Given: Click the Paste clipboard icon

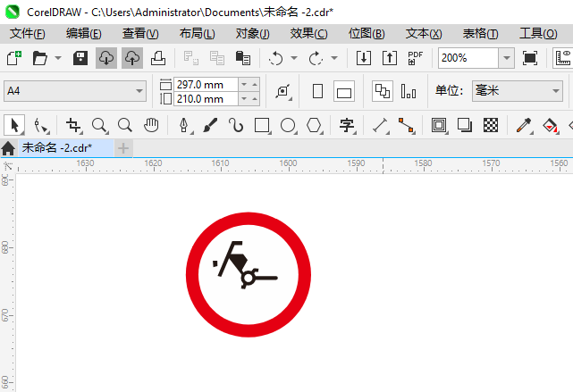Looking at the screenshot, I should point(243,58).
